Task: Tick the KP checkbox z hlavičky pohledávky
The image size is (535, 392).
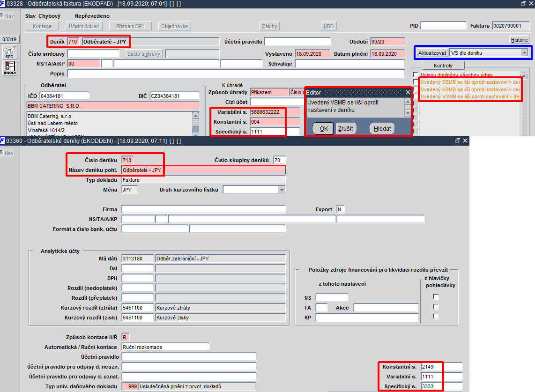Action: (x=436, y=316)
